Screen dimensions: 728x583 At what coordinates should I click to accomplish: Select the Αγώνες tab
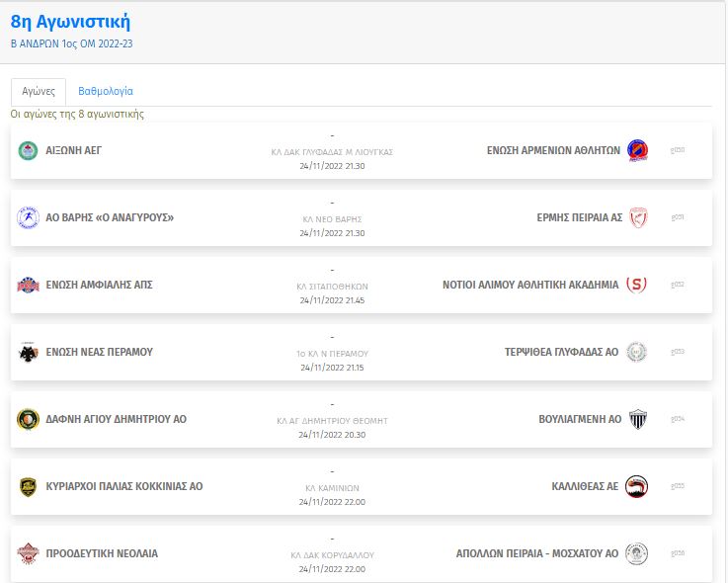pyautogui.click(x=39, y=92)
